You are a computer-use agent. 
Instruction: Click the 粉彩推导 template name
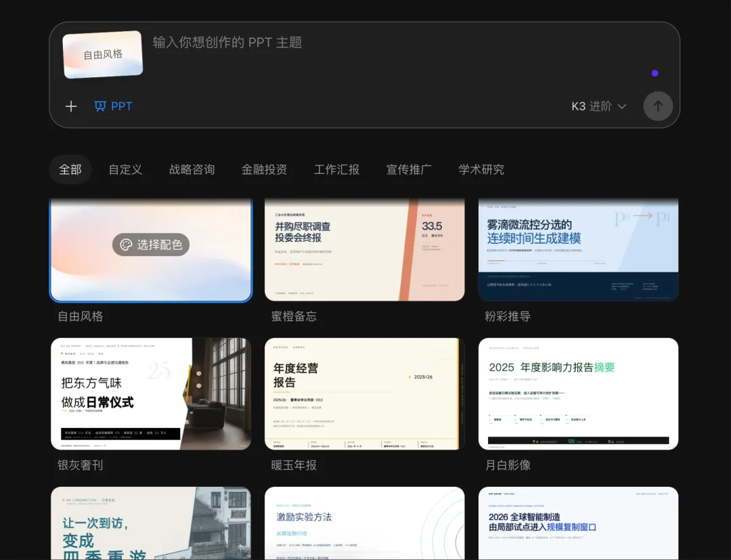[508, 317]
